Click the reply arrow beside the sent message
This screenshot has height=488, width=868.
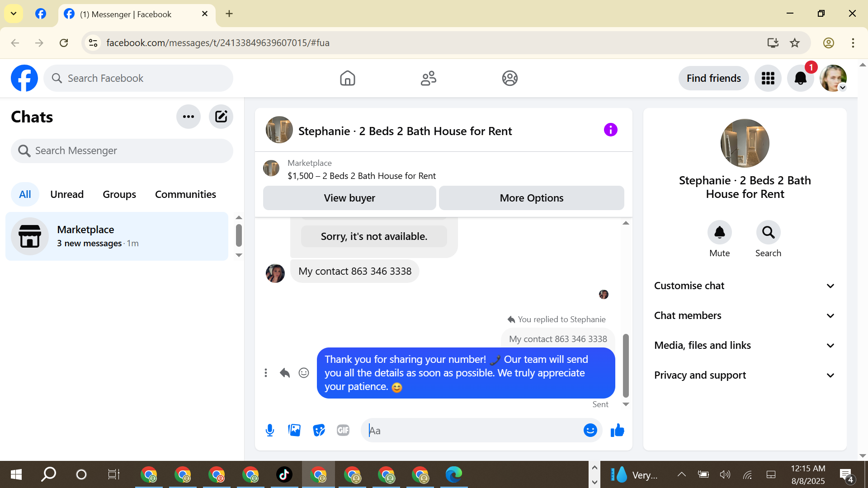click(x=284, y=373)
